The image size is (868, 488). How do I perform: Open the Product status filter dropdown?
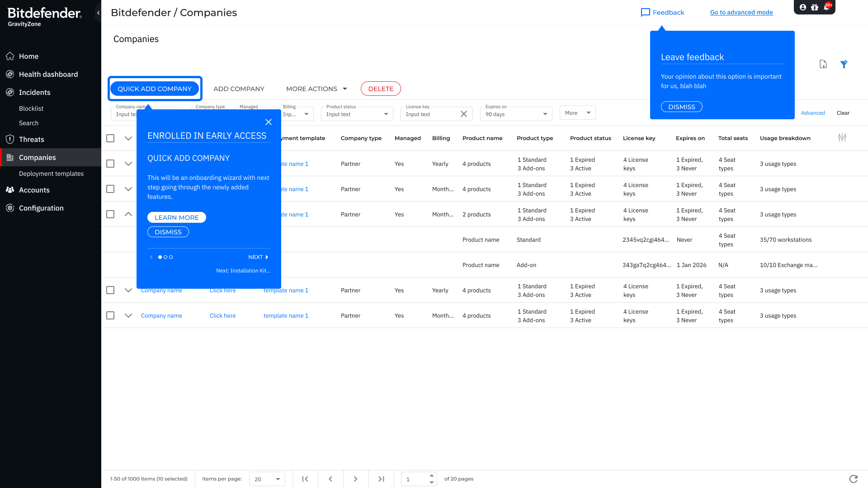[357, 114]
